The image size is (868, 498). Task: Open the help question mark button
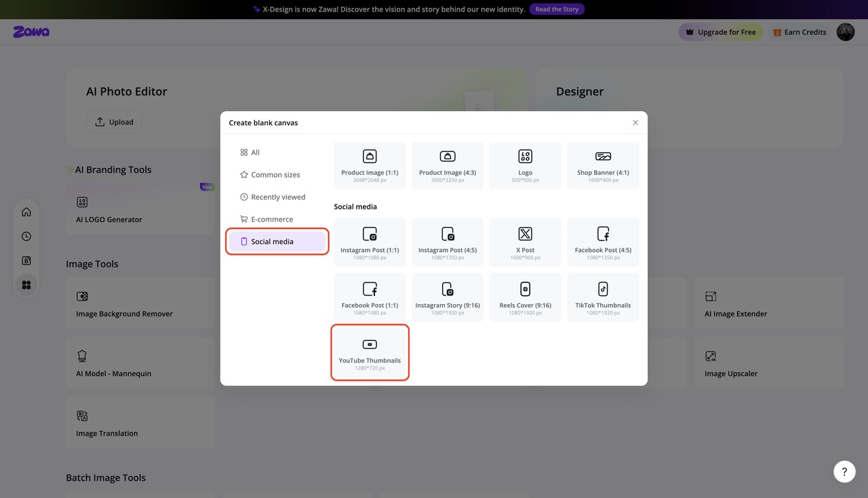pyautogui.click(x=844, y=472)
